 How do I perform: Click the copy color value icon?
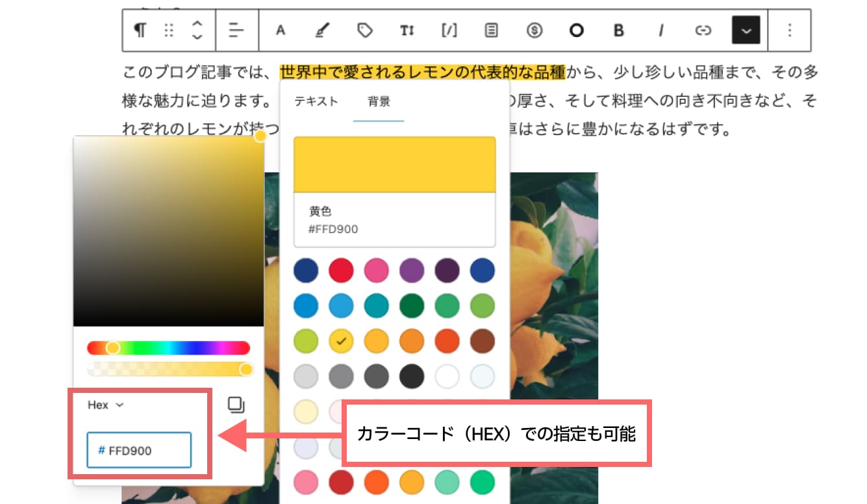(236, 404)
